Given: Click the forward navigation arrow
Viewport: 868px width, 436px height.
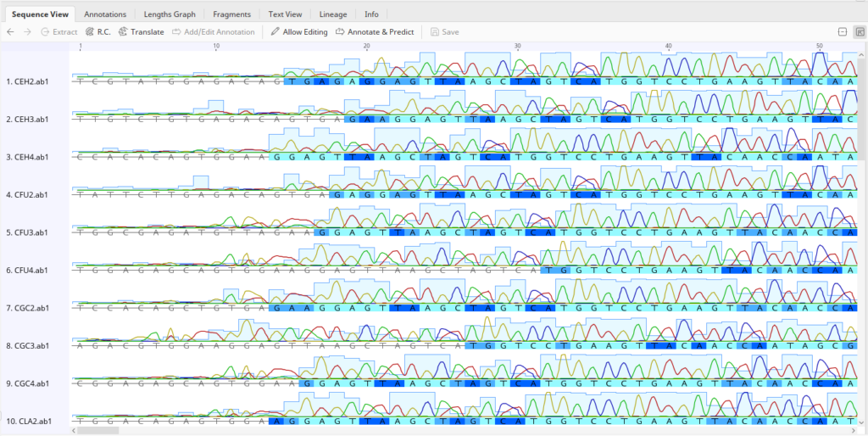Looking at the screenshot, I should point(27,32).
